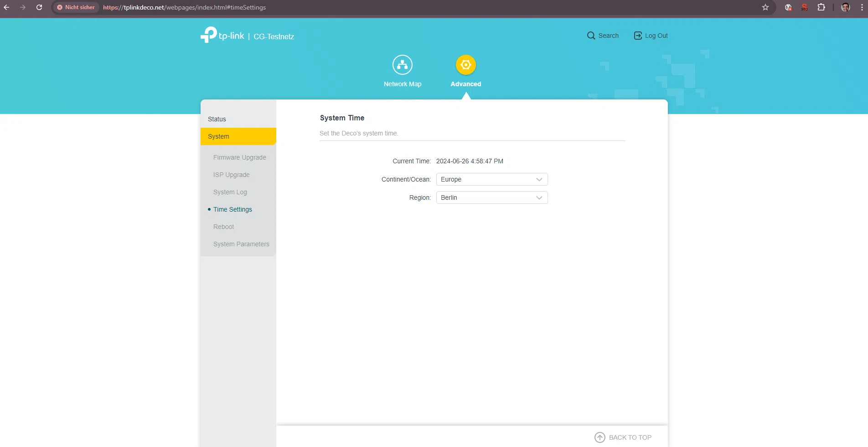Select the System sidebar section
Viewport: 868px width, 447px height.
238,136
